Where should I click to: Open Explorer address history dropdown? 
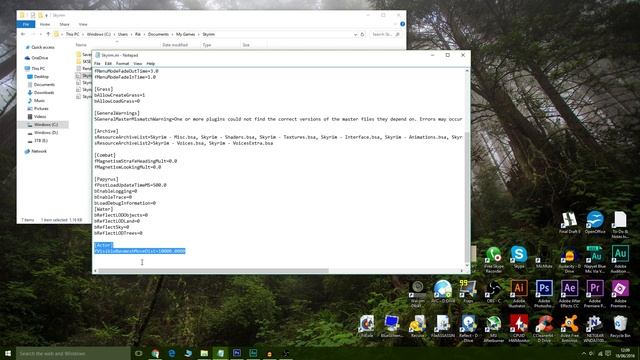[x=355, y=35]
